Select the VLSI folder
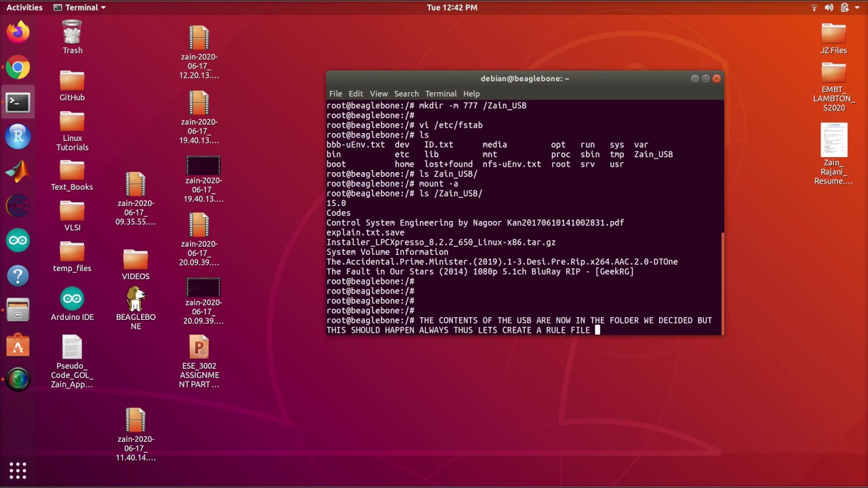868x488 pixels. pos(72,217)
